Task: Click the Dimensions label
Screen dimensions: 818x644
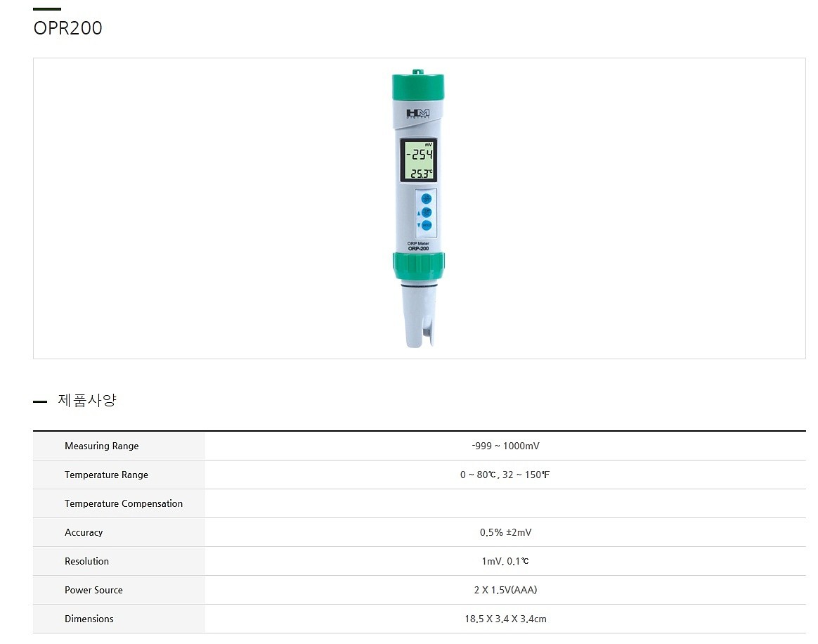Action: click(x=89, y=619)
